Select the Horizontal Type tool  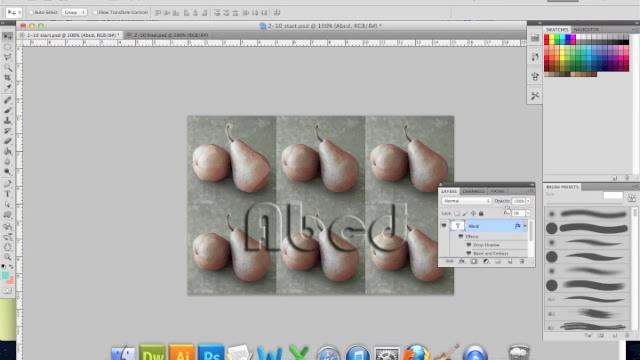7,195
